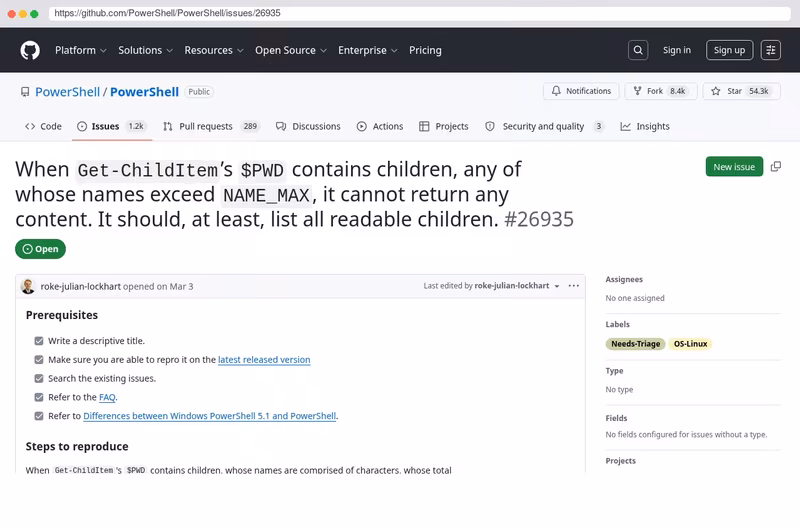This screenshot has height=528, width=800.
Task: Toggle the 'Differences between Windows PowerShell' checkbox
Action: 39,416
